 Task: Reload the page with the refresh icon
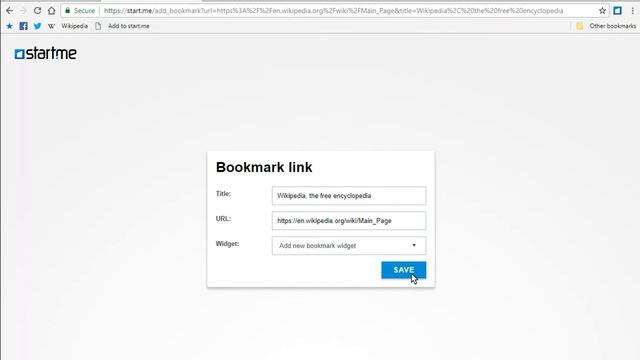tap(37, 11)
